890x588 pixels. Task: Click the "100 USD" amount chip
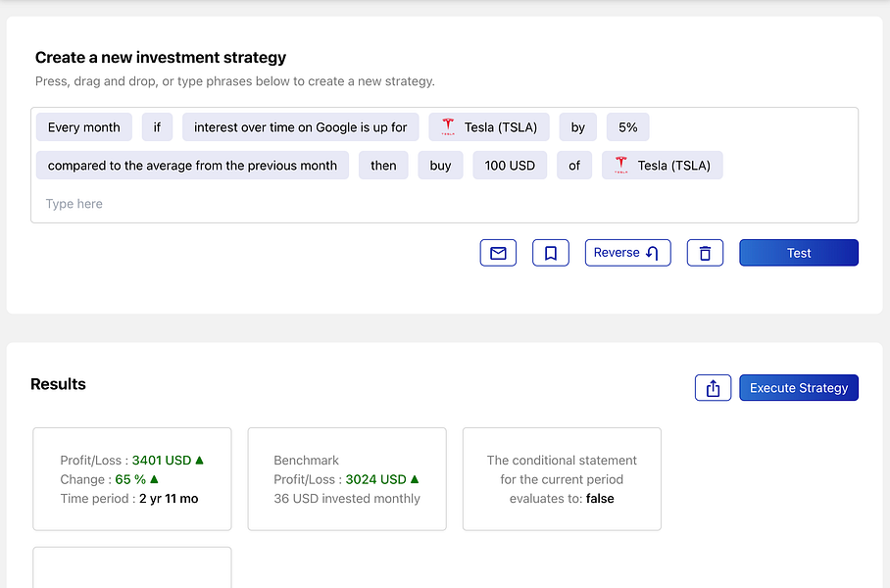coord(510,166)
